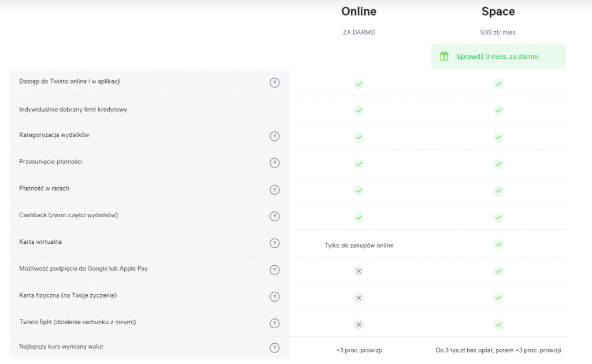
Task: Click Online X mark for Google lub Apple Pay
Action: (358, 271)
